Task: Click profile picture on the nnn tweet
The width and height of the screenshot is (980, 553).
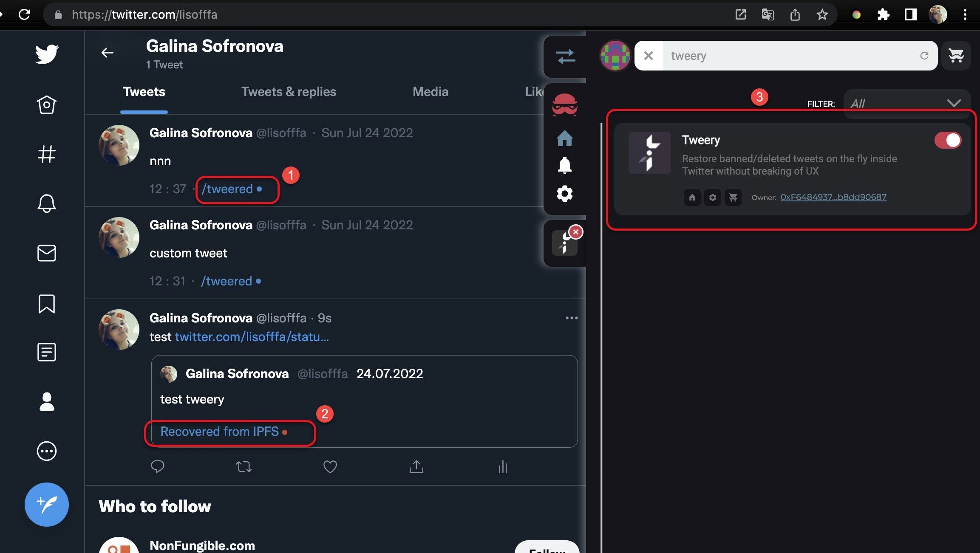Action: tap(119, 145)
